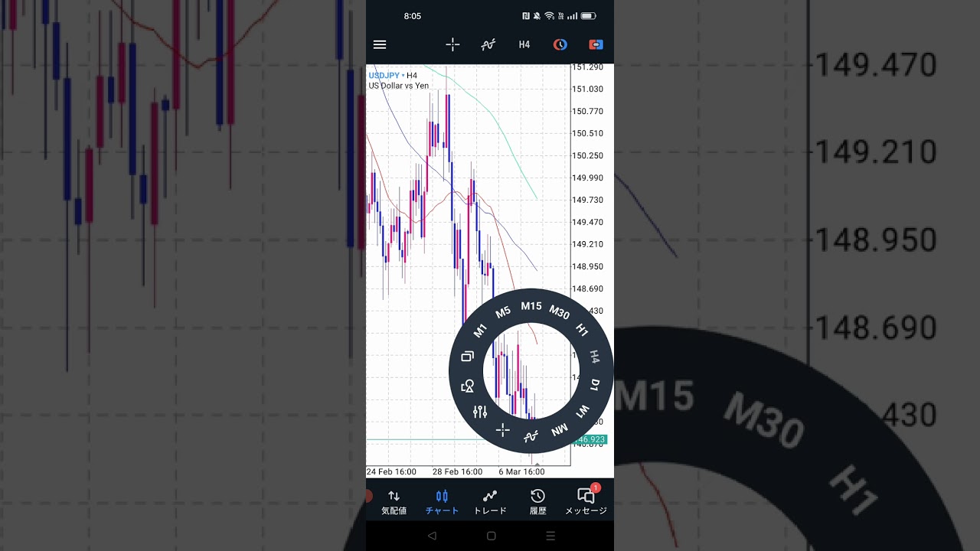980x551 pixels.
Task: Click the 146.923 current price label
Action: pos(591,440)
